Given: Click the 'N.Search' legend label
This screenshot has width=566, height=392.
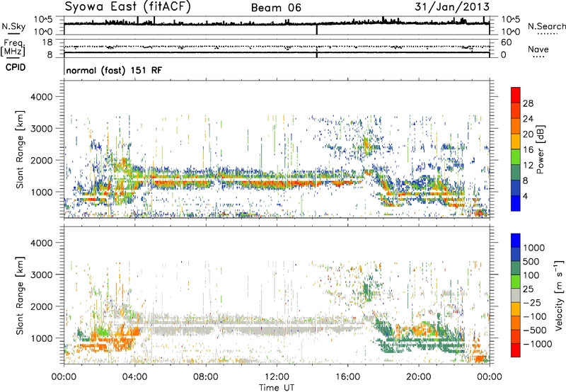Looking at the screenshot, I should (x=546, y=26).
